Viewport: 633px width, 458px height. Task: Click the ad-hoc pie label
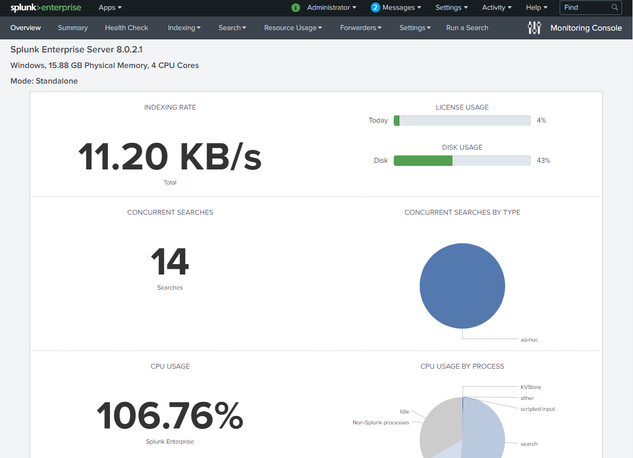529,340
